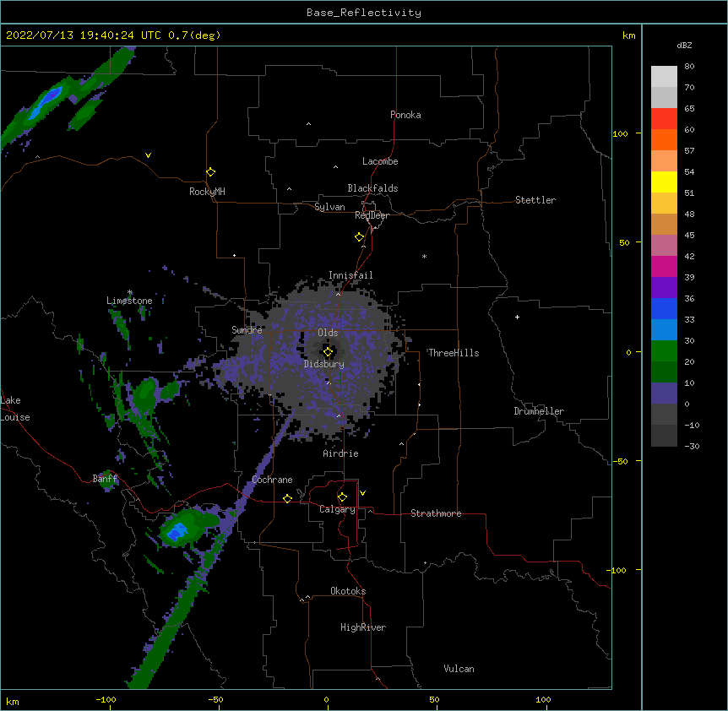Select the Cochrane label
Screen dimensions: 728x711
[272, 480]
